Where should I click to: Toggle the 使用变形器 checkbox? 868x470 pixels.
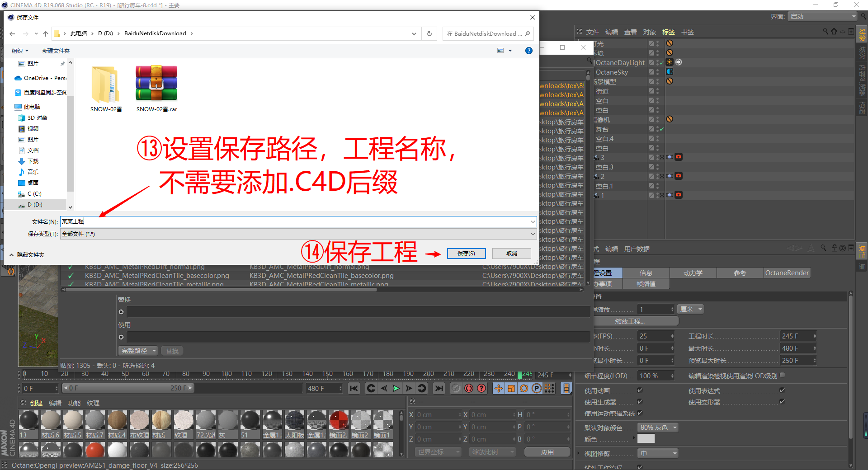782,402
